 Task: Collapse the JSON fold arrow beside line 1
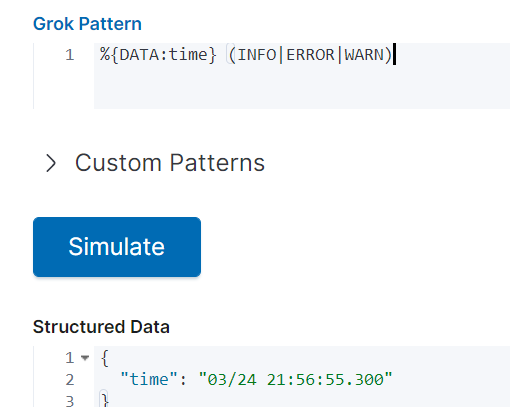[x=85, y=358]
